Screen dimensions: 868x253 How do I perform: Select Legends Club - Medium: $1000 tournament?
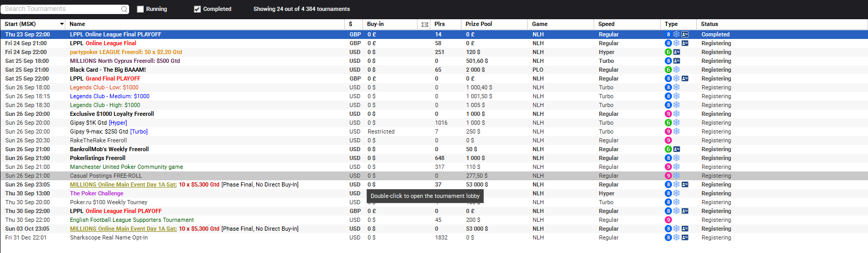(109, 96)
